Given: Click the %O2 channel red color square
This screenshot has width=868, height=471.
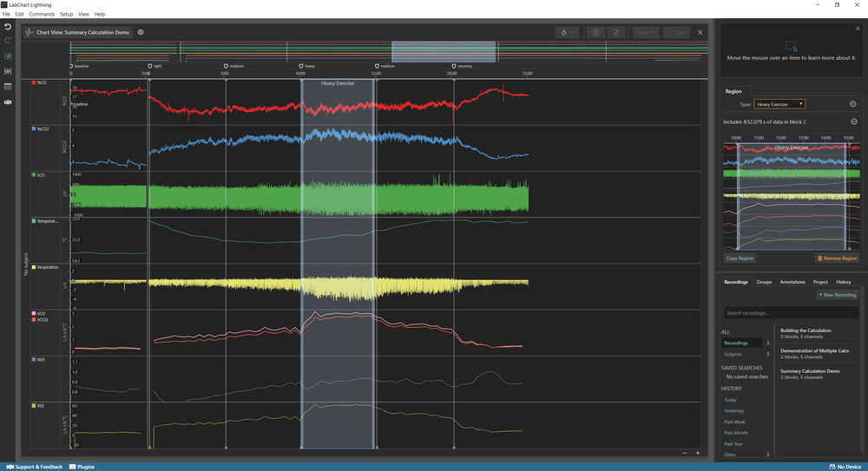Looking at the screenshot, I should point(34,82).
